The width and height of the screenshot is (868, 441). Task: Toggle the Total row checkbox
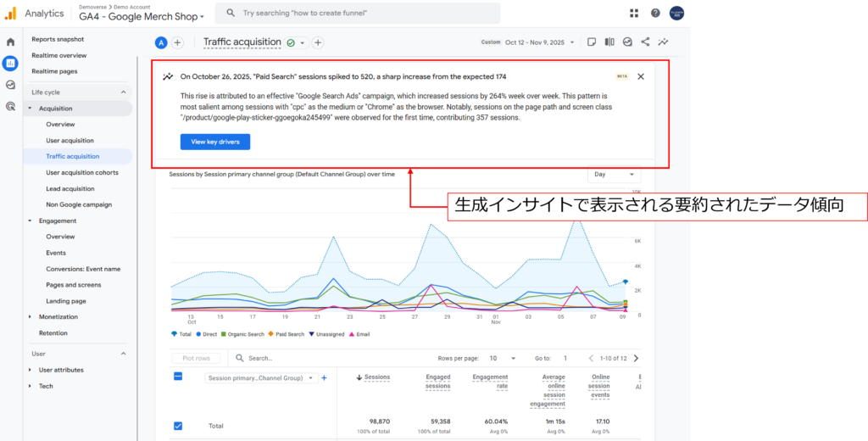[x=178, y=426]
